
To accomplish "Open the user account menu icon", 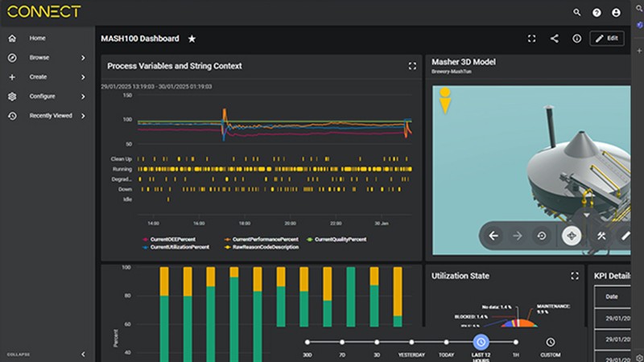I will (616, 13).
